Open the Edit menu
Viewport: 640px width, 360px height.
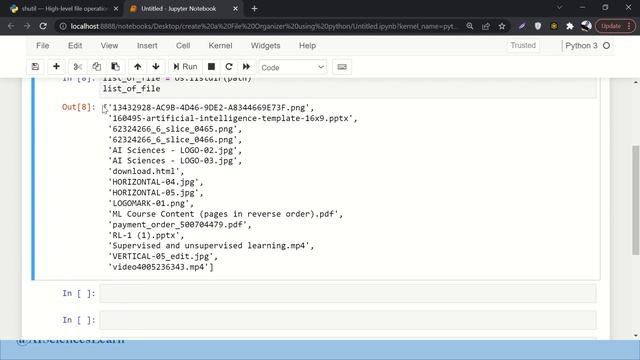(75, 46)
